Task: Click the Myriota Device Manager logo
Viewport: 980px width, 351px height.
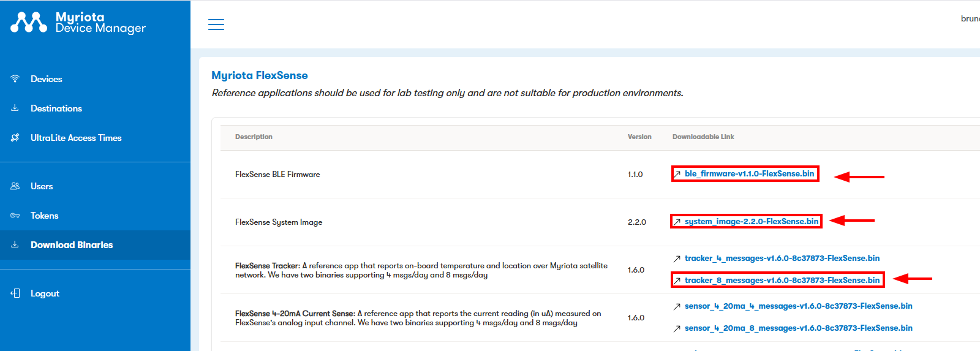Action: point(78,23)
